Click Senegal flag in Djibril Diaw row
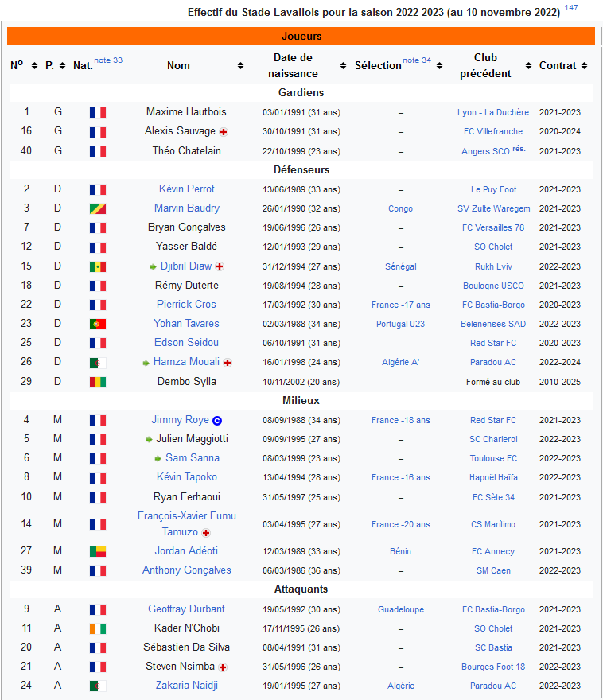Screen dimensions: 603x700 coord(98,267)
